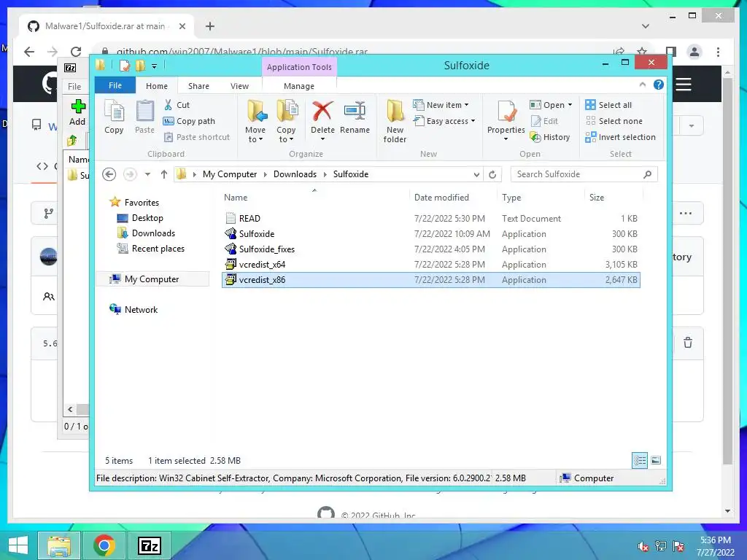Switch to the Home ribbon tab
The width and height of the screenshot is (747, 560).
click(157, 86)
